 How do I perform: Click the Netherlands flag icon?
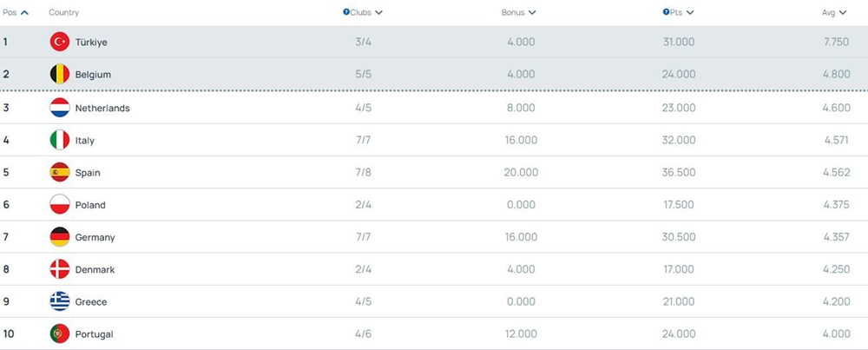tap(60, 108)
